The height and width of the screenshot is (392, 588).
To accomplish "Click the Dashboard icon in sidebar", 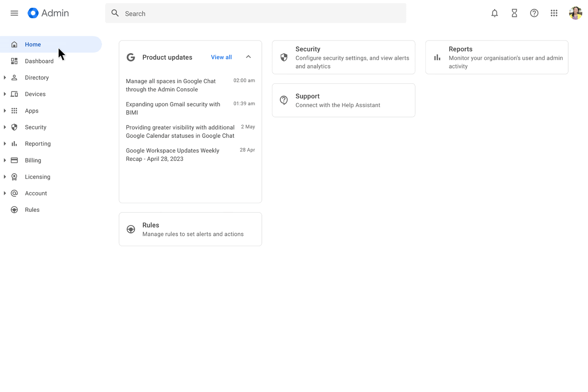I will point(14,61).
